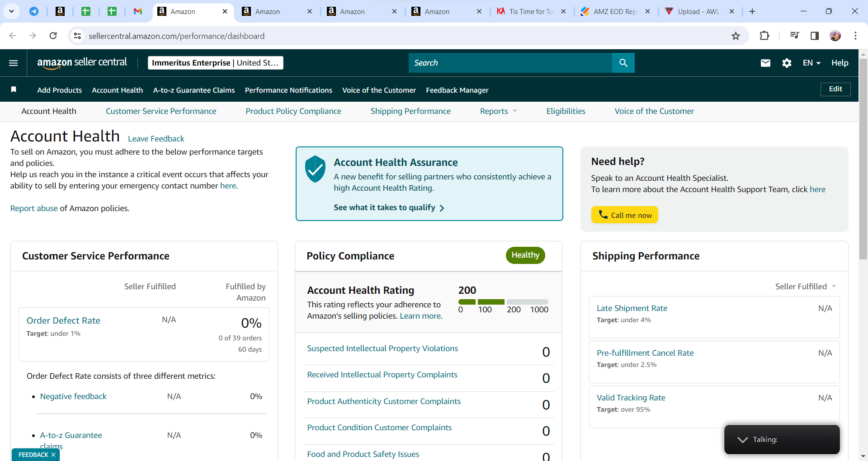The width and height of the screenshot is (868, 461).
Task: Collapse the Talking widget chevron
Action: point(742,440)
